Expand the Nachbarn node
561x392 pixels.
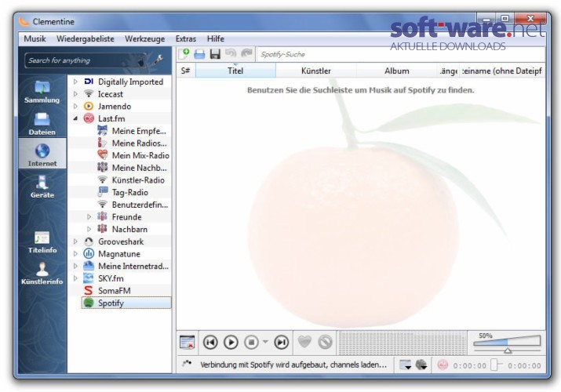pyautogui.click(x=89, y=229)
